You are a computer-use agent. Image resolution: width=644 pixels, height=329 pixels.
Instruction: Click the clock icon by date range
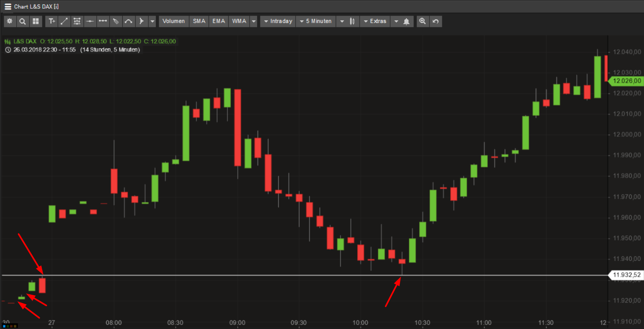click(8, 50)
